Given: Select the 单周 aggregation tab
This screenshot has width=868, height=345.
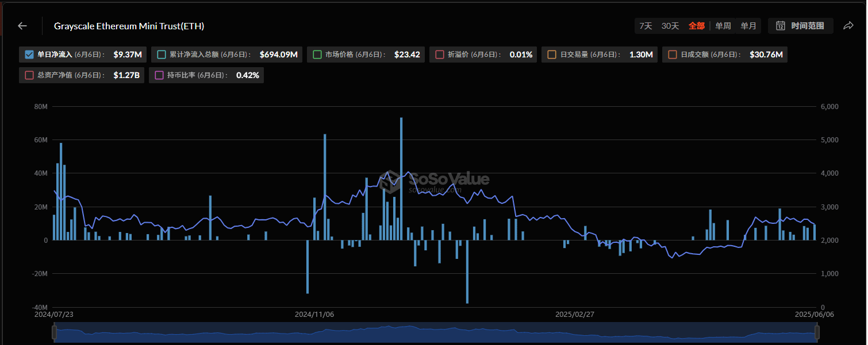Looking at the screenshot, I should (723, 26).
